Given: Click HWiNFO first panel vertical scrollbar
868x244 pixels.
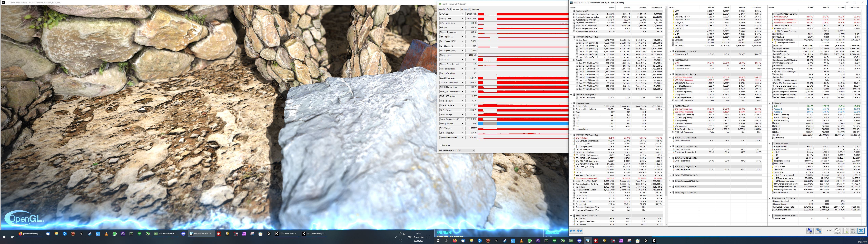Looking at the screenshot, I should 666,116.
